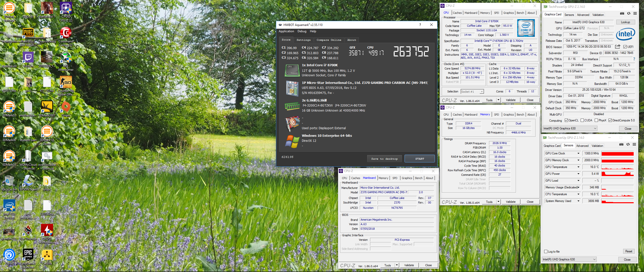This screenshot has width=644, height=272.
Task: Open Socket #1 selection dropdown in CPU-Z
Action: pos(472,92)
